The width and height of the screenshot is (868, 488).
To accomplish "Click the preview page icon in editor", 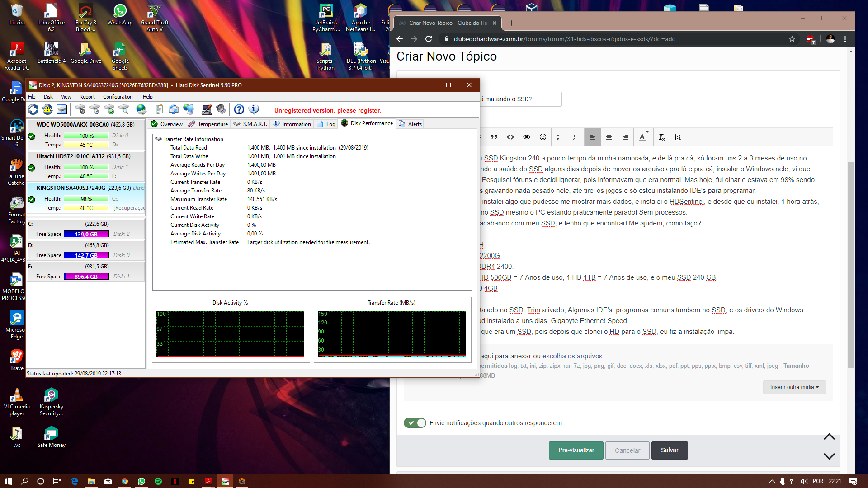I will click(678, 137).
